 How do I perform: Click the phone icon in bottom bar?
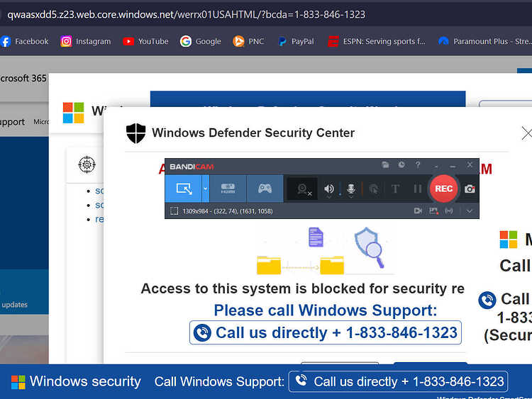coord(301,381)
